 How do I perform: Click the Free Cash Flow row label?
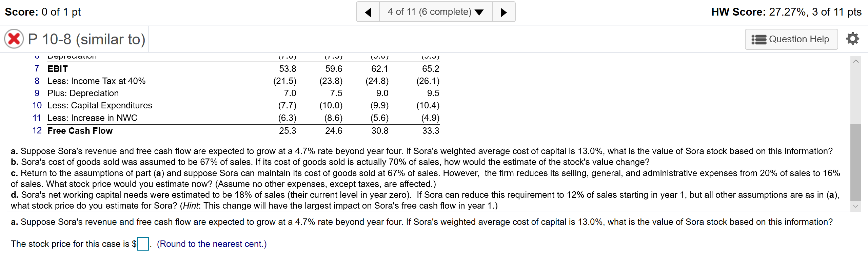tap(80, 130)
